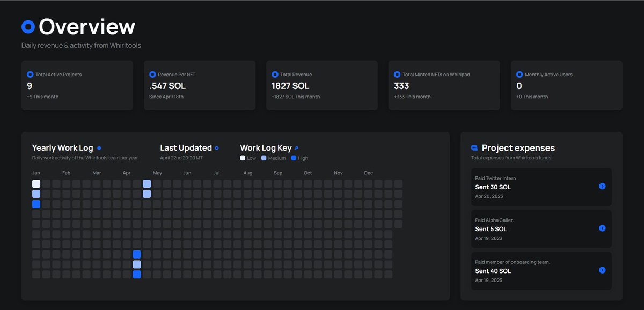This screenshot has height=310, width=644.
Task: Select the dark-blue cell in the first Jan column
Action: click(x=36, y=204)
